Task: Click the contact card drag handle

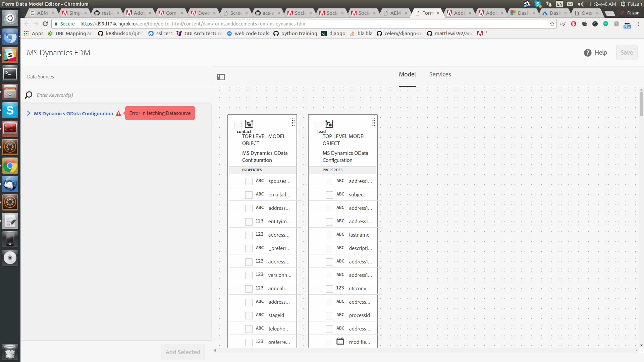Action: click(x=293, y=122)
